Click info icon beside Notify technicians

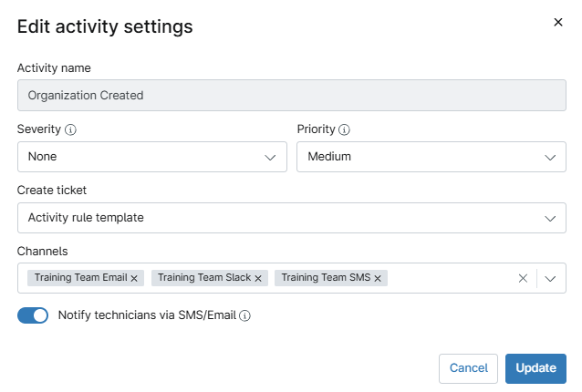(x=244, y=316)
